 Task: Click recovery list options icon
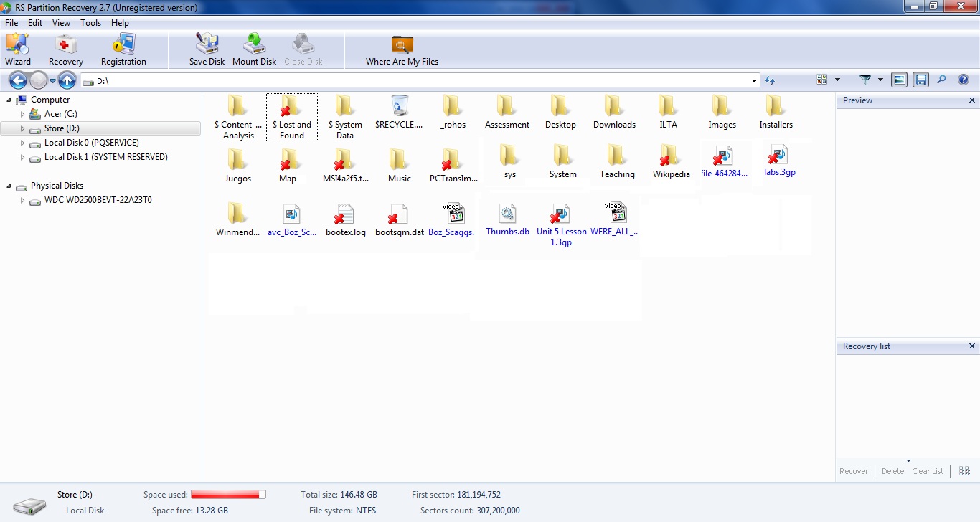click(964, 471)
